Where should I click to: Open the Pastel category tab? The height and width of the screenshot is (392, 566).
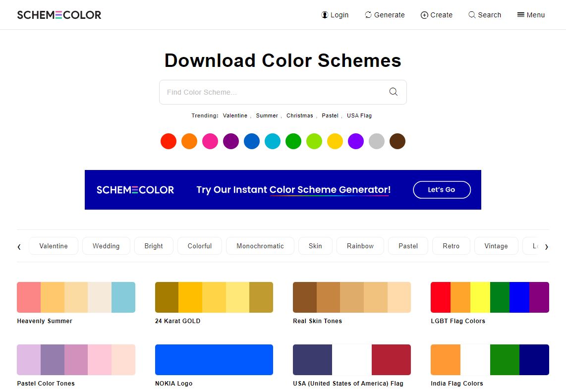coord(408,246)
